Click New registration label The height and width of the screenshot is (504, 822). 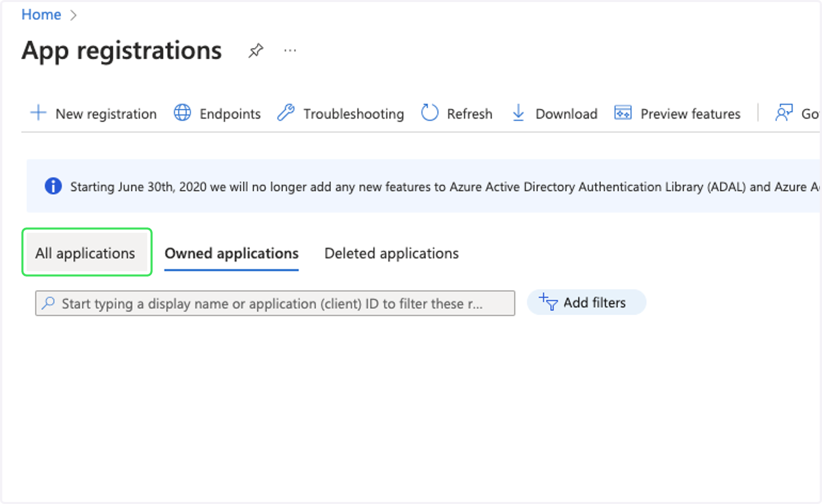point(106,114)
